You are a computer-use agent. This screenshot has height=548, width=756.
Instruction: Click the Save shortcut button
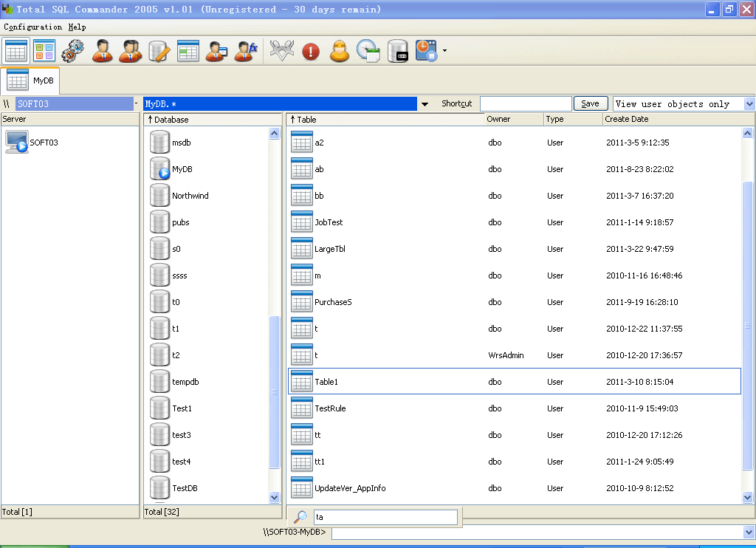[590, 103]
